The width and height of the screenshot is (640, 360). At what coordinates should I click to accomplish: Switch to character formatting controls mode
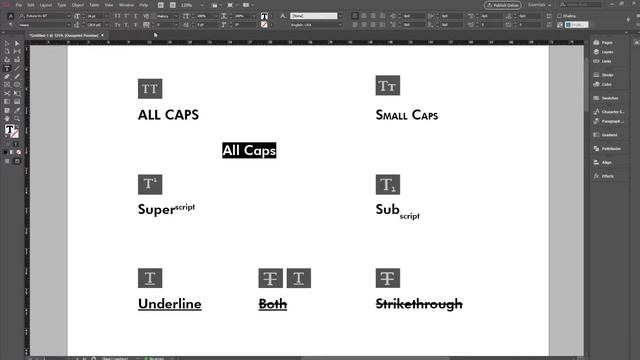click(11, 16)
